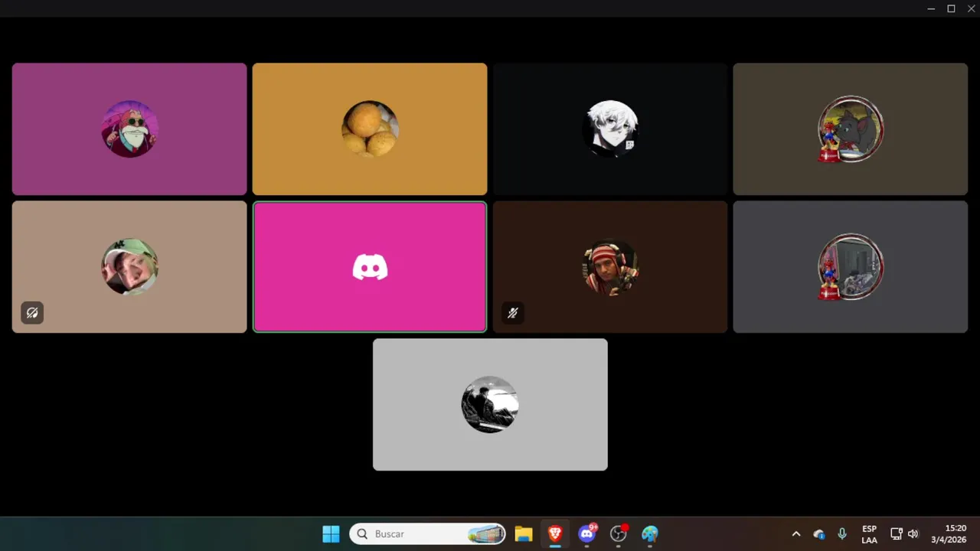This screenshot has height=551, width=980.
Task: Expand hidden system tray icons chevron
Action: 796,533
